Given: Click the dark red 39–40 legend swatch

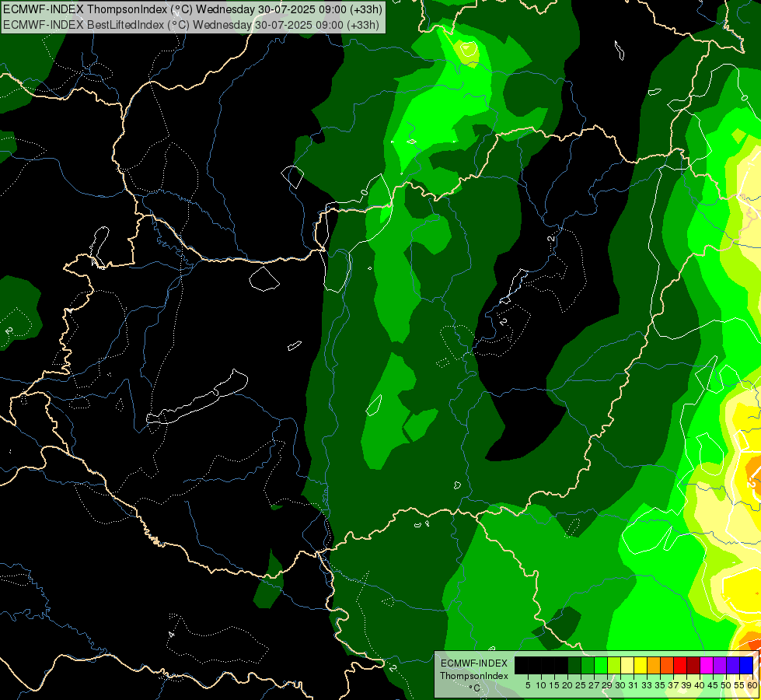Looking at the screenshot, I should [693, 665].
